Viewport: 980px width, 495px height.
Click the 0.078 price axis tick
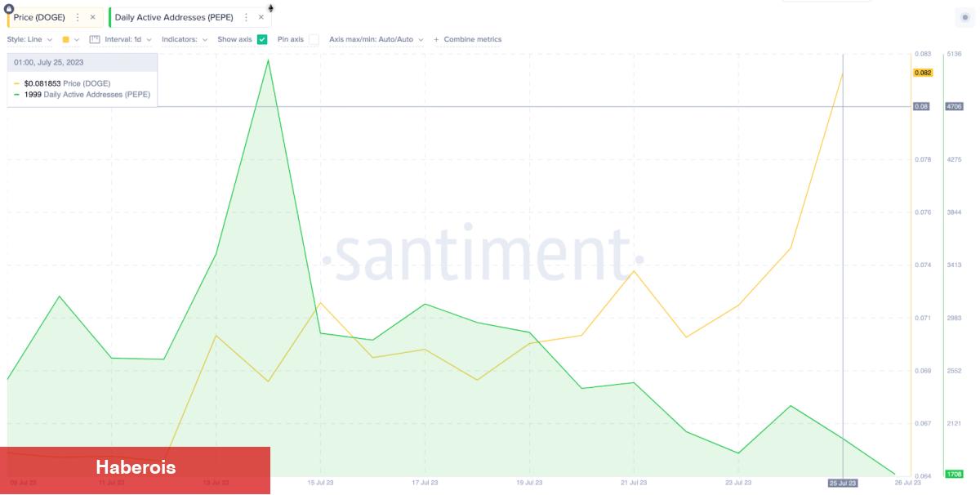(x=923, y=159)
